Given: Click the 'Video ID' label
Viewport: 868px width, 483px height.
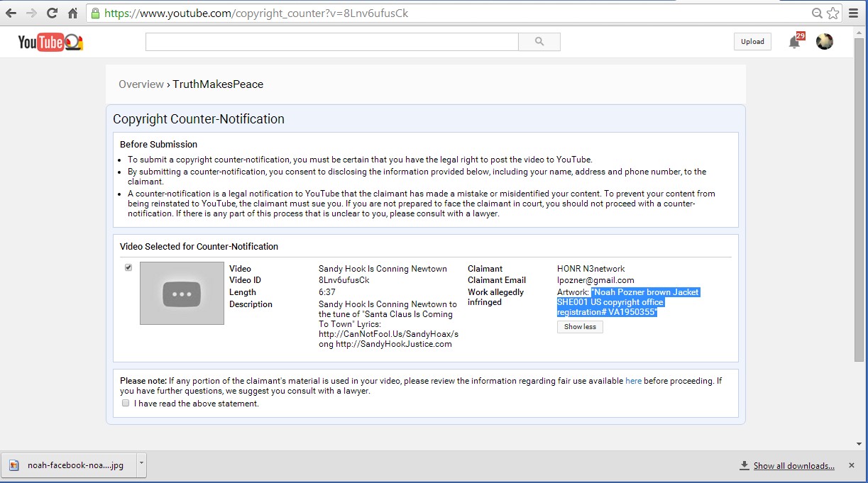Looking at the screenshot, I should (245, 280).
